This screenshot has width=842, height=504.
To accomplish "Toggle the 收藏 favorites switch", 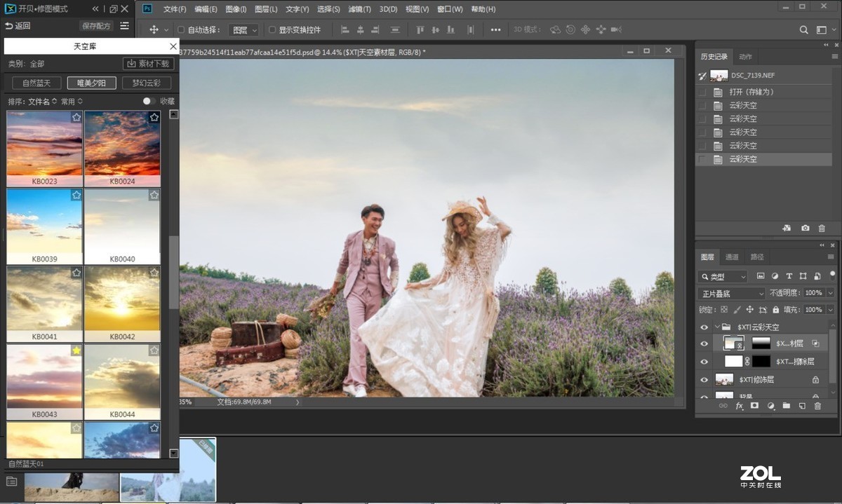I will (x=149, y=101).
